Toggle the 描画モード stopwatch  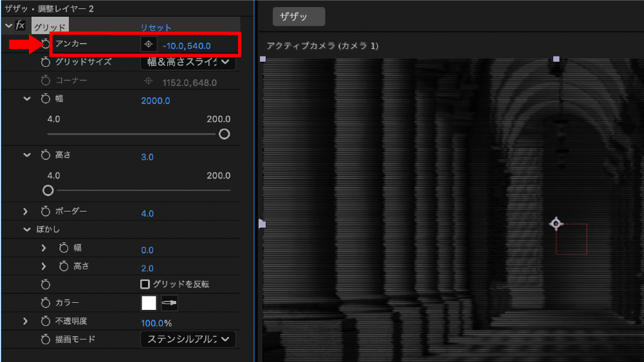coord(45,339)
